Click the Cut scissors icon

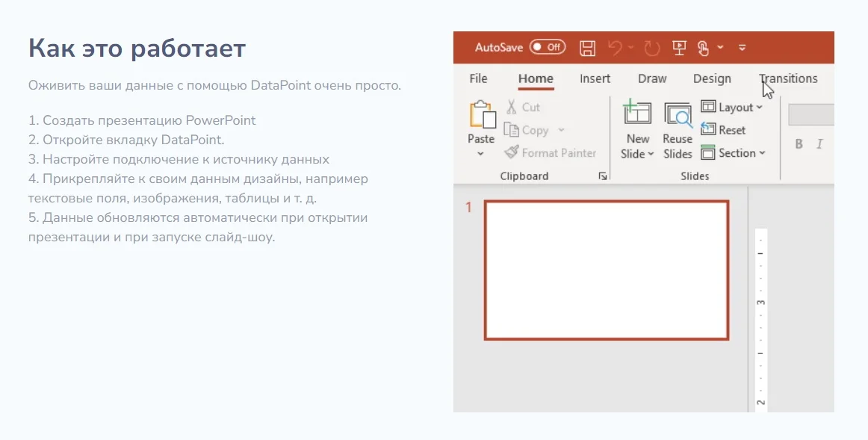512,107
